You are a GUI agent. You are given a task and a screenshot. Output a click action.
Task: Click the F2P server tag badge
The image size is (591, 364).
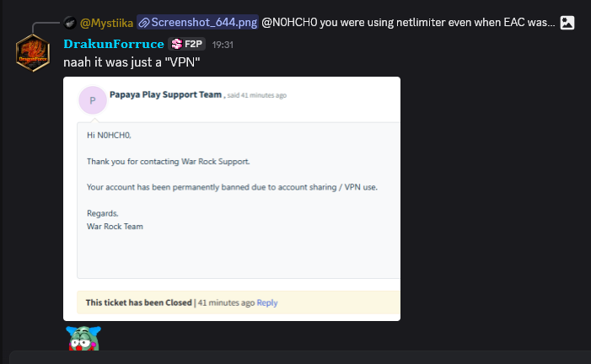186,44
